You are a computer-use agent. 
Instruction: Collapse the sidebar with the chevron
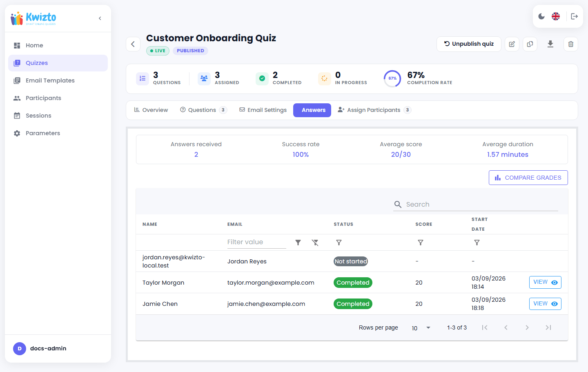point(100,18)
